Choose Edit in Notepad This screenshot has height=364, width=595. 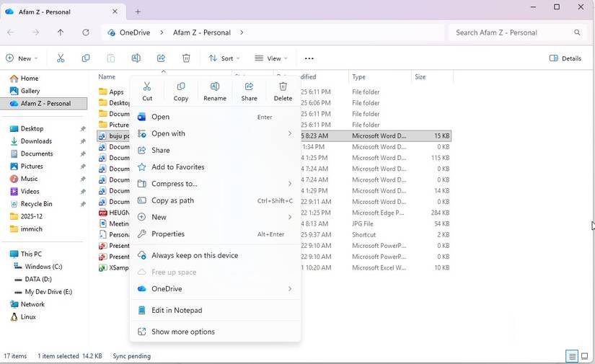177,311
